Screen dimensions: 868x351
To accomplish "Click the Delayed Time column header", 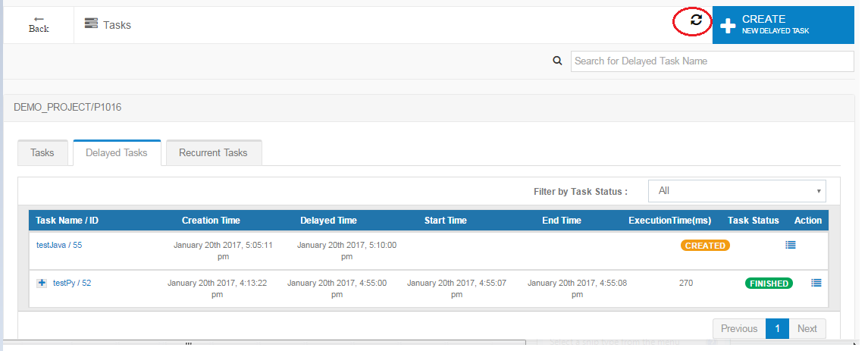I will [x=329, y=221].
